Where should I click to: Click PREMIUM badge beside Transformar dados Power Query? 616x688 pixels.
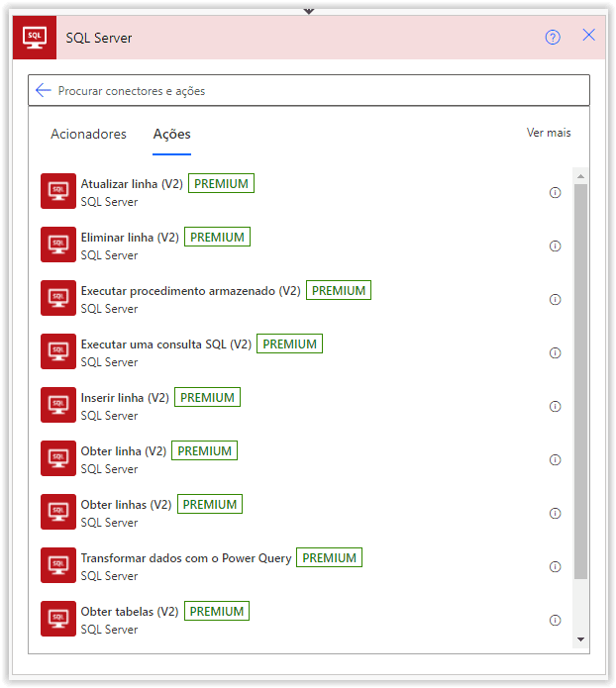pyautogui.click(x=330, y=557)
